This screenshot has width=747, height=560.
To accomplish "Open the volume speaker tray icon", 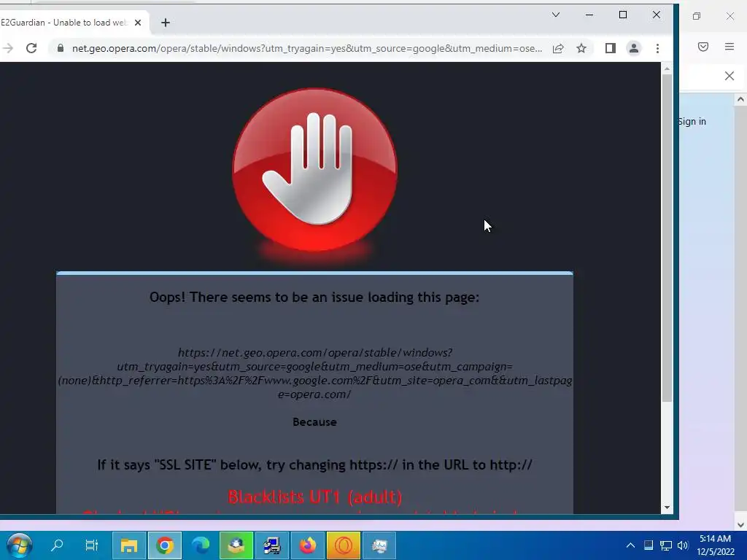I will click(683, 545).
